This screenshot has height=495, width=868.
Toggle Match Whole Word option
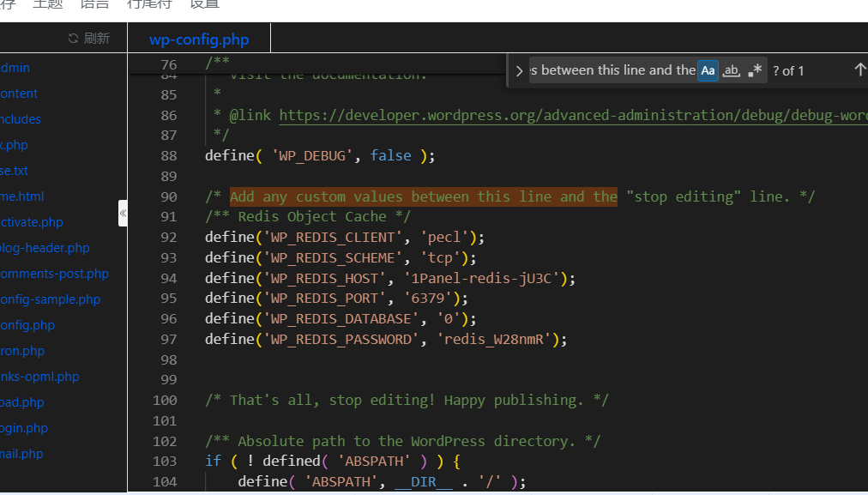(x=732, y=71)
